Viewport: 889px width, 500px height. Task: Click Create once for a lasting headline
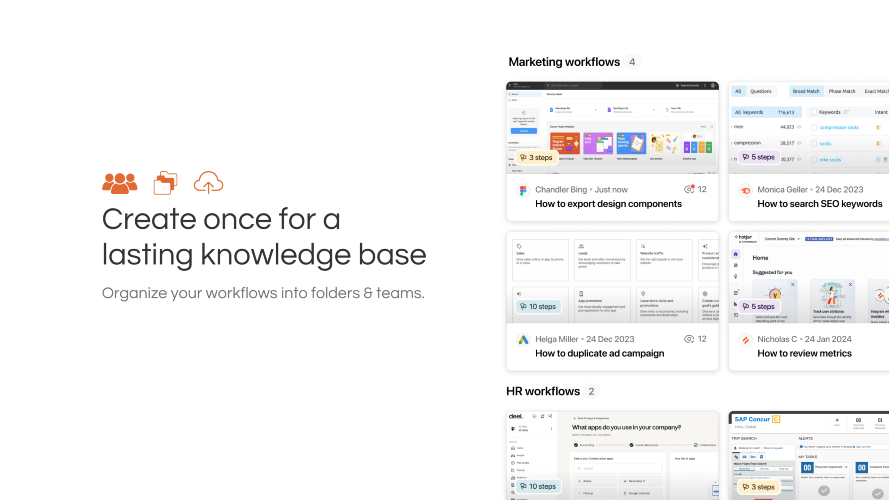point(264,236)
